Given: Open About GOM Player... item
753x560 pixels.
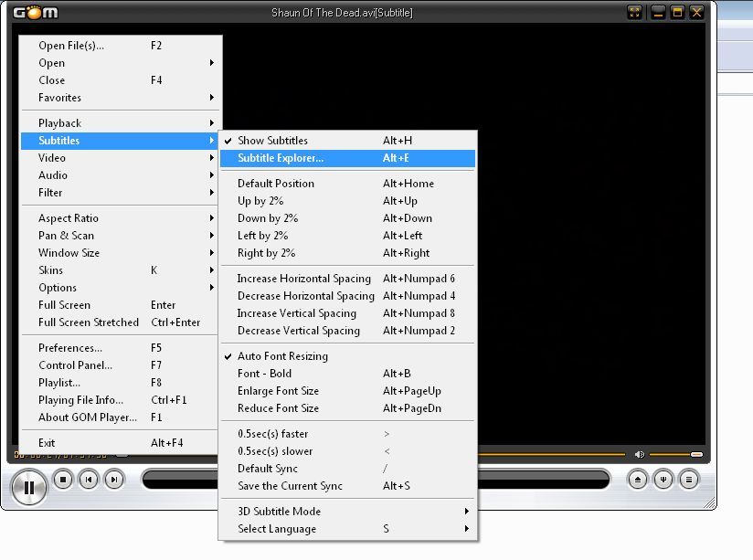Looking at the screenshot, I should [x=120, y=417].
